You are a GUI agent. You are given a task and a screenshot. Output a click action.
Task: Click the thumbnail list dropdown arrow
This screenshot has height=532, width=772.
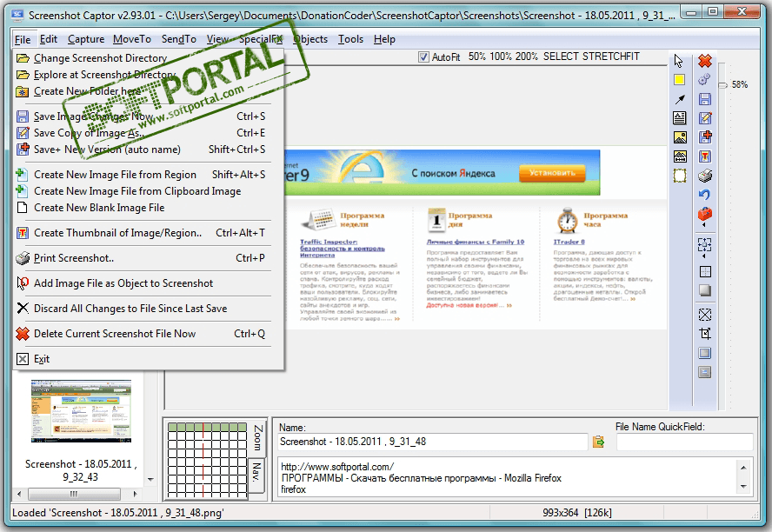point(150,479)
